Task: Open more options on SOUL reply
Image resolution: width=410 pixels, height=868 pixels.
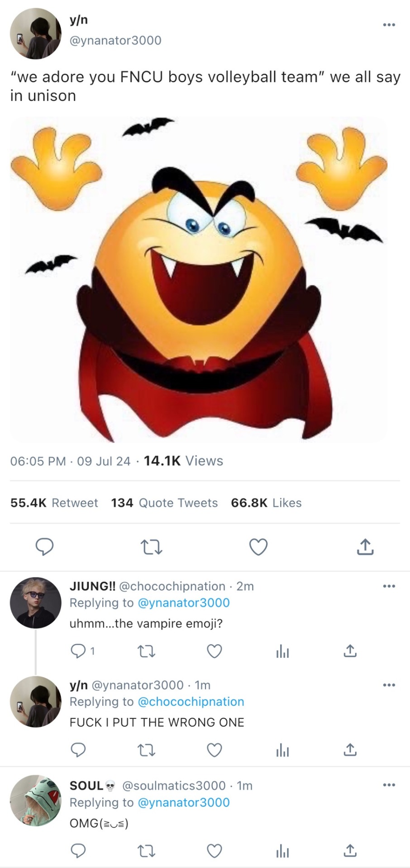Action: coord(389,785)
